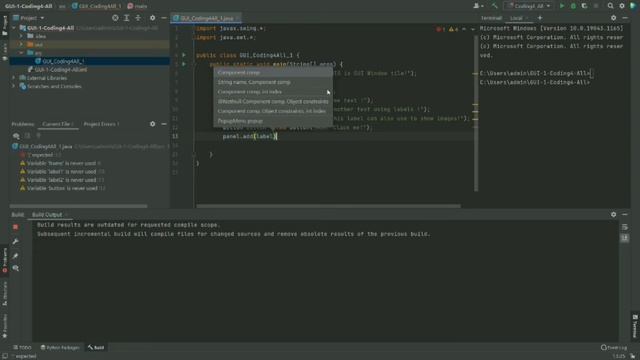Viewport: 640px width, 360px height.
Task: Hide the Project tool window
Action: [x=164, y=18]
